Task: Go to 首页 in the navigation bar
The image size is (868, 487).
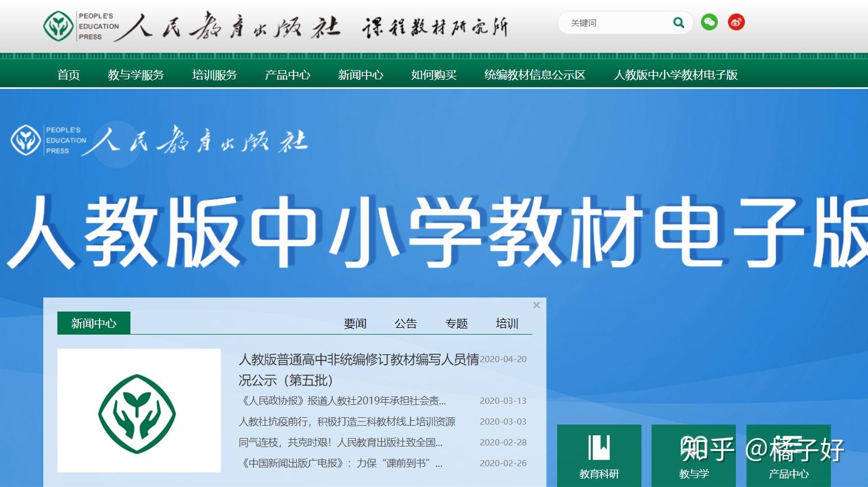Action: [x=69, y=75]
